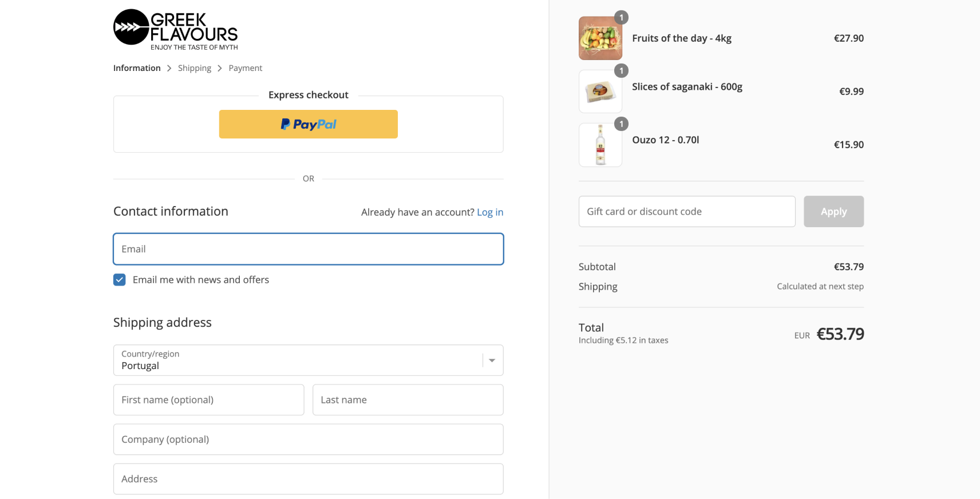The image size is (980, 499).
Task: Click the gift card or discount code field
Action: pyautogui.click(x=687, y=212)
